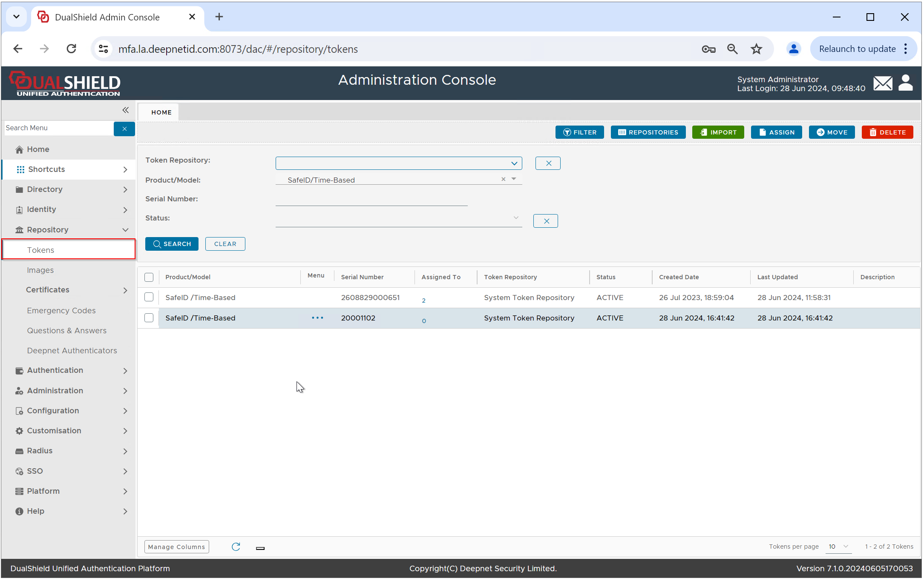The height and width of the screenshot is (581, 924).
Task: Open the user profile icon in header
Action: pyautogui.click(x=905, y=83)
